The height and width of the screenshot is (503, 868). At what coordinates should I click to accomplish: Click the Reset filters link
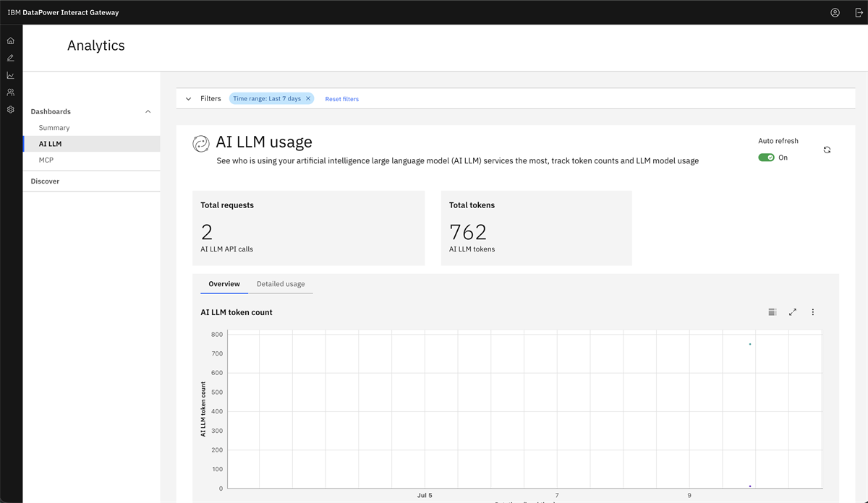pos(342,99)
